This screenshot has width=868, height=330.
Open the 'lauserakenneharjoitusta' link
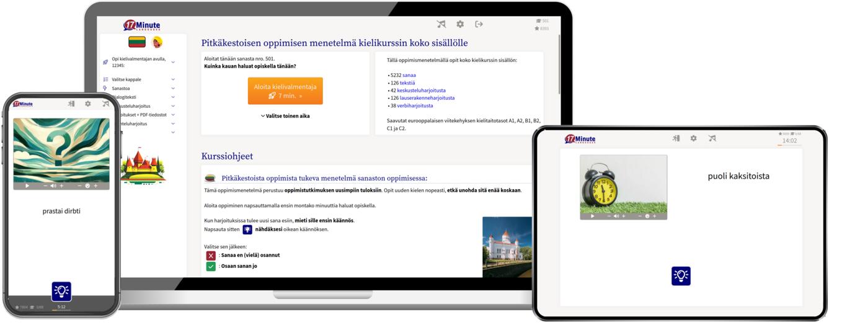point(427,97)
